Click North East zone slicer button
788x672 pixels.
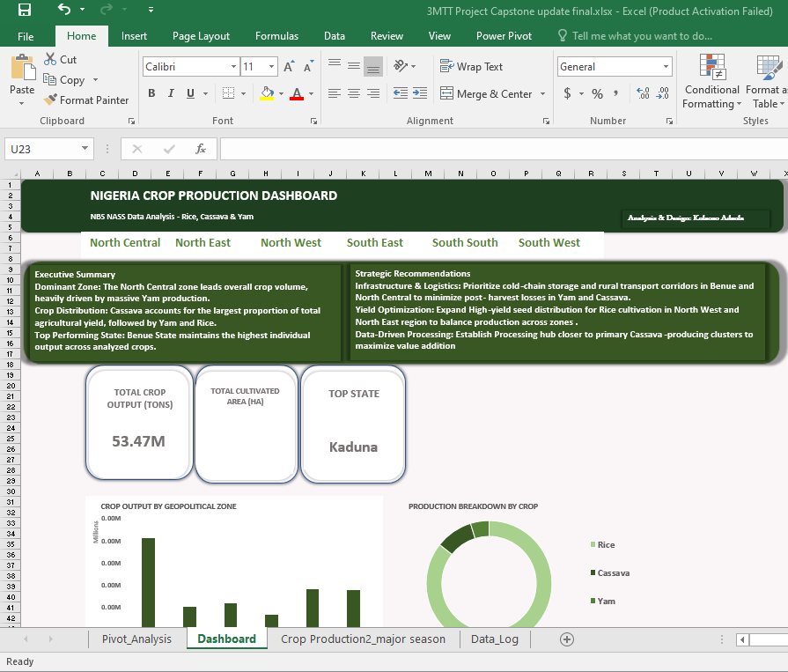[x=203, y=243]
